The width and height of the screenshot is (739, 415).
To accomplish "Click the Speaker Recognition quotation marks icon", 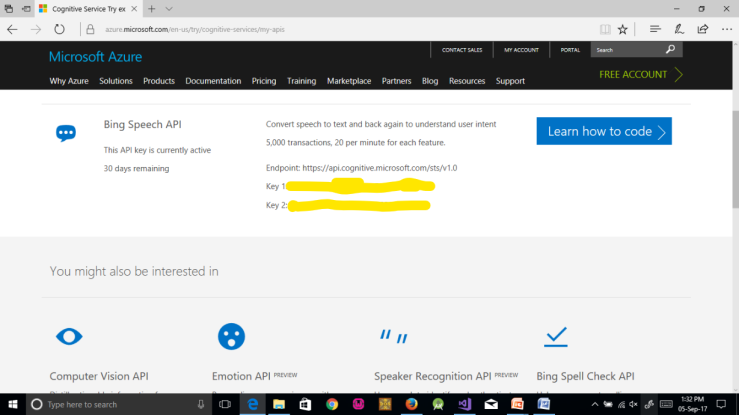I will click(x=394, y=336).
